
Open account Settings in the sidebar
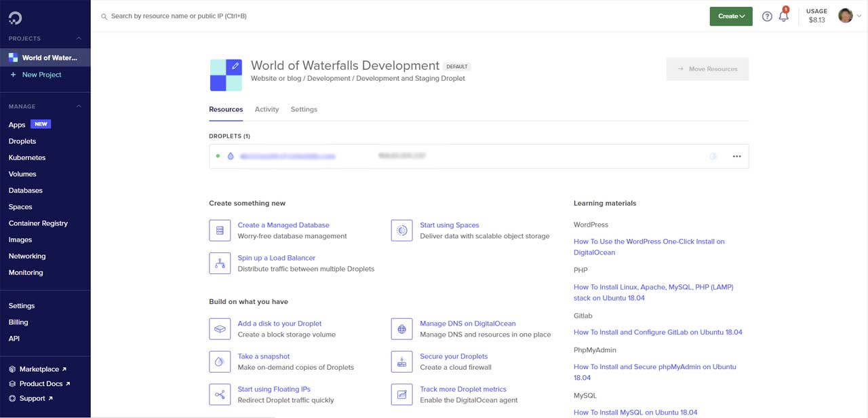(x=22, y=306)
